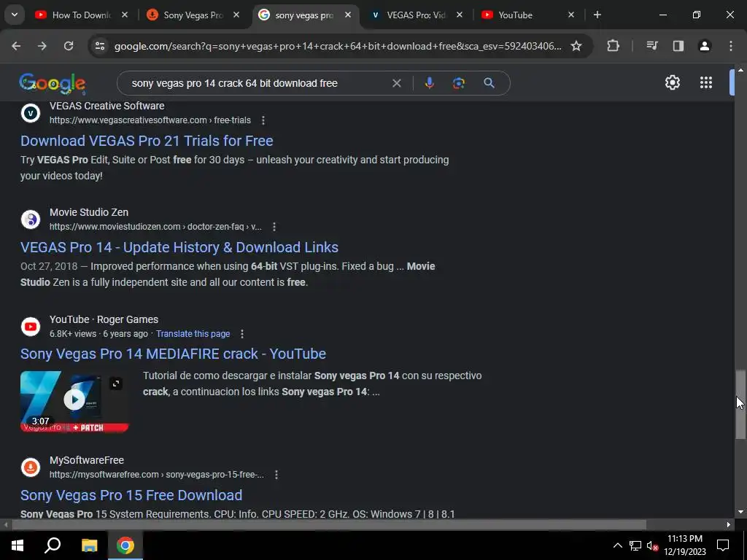The image size is (747, 560).
Task: Open Sony Vegas Pro 14 MEDIAFIRE crack link
Action: (x=173, y=354)
